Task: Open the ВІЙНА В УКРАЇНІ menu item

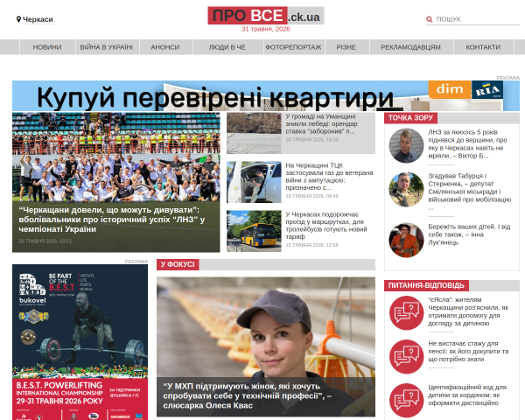Action: (107, 47)
